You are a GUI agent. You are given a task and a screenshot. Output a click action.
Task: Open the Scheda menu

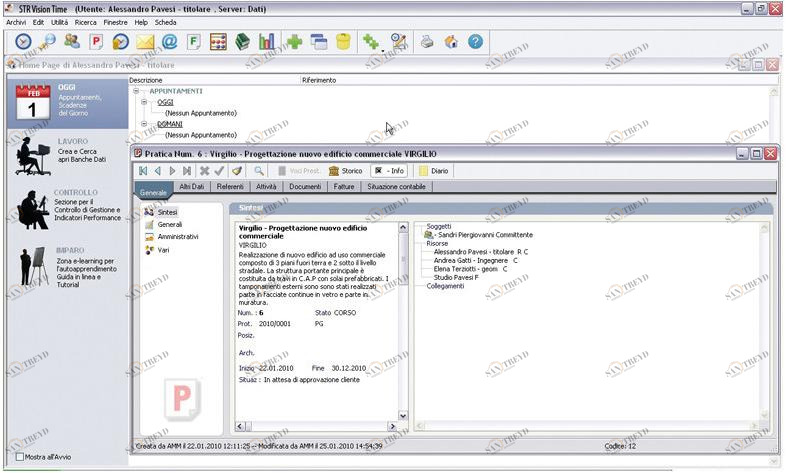click(x=165, y=23)
